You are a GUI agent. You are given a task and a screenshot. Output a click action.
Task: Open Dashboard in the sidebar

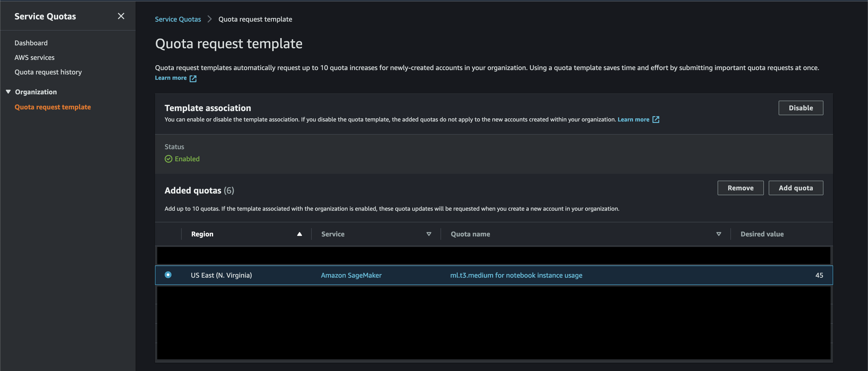31,43
